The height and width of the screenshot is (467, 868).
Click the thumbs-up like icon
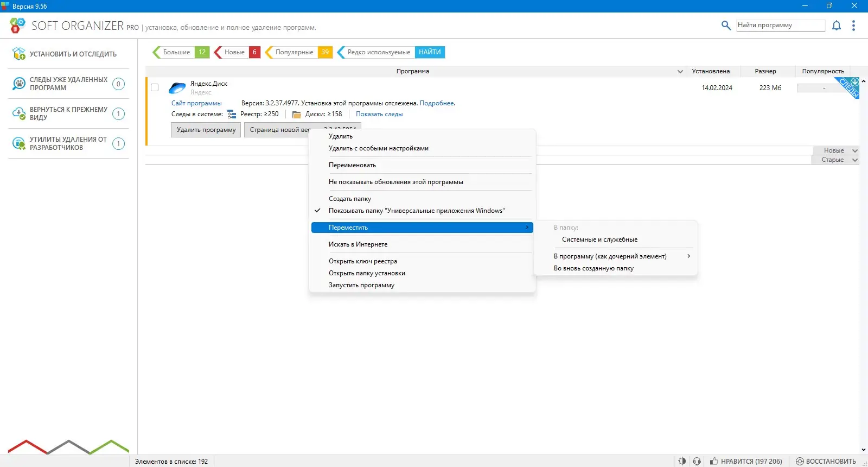714,461
